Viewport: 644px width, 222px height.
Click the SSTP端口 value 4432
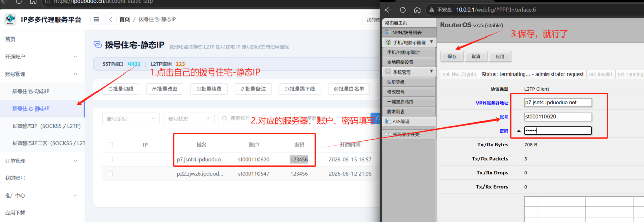pos(134,64)
